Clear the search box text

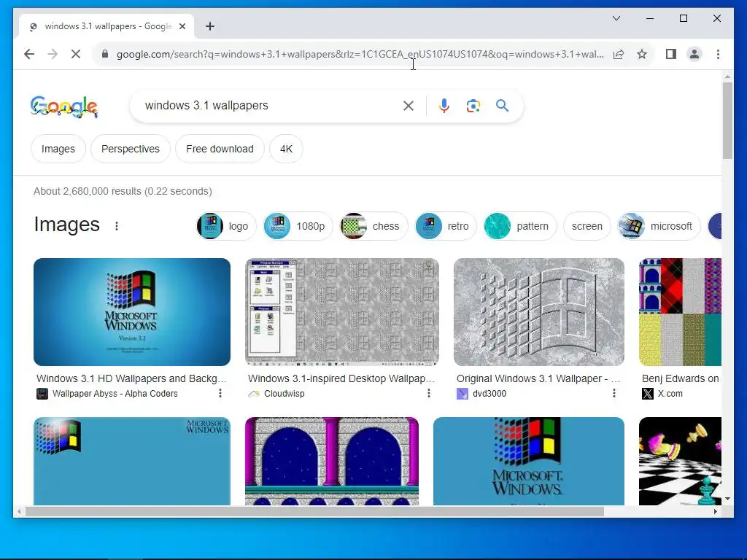click(x=409, y=106)
